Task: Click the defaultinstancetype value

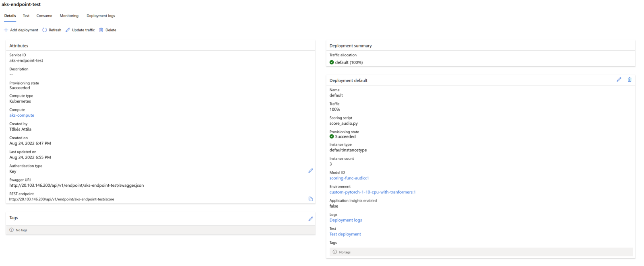Action: click(348, 150)
